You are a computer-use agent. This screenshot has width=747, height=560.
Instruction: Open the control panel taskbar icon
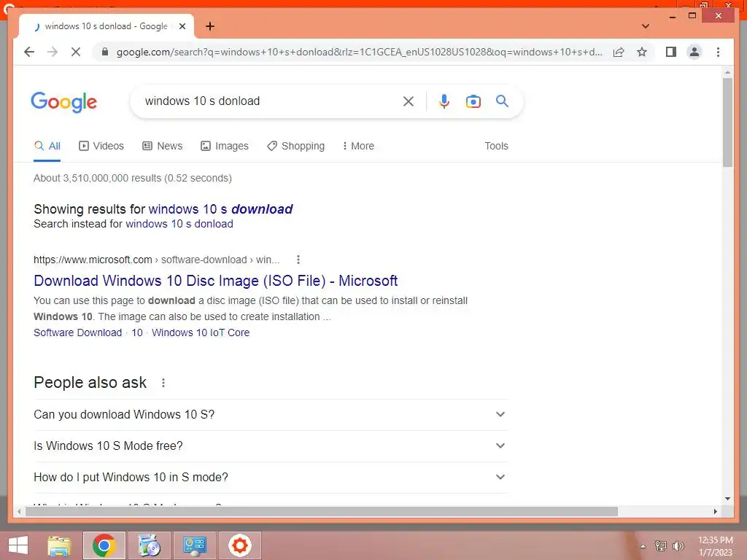[x=195, y=545]
